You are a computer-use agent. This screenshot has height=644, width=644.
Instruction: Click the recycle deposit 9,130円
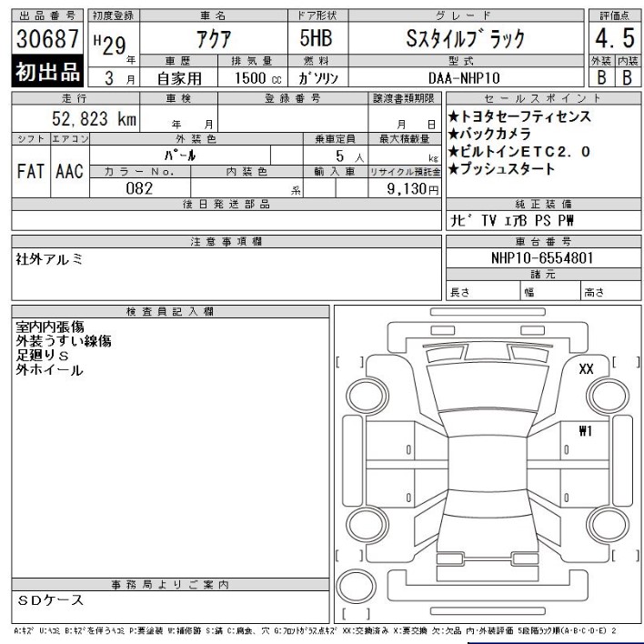(411, 189)
